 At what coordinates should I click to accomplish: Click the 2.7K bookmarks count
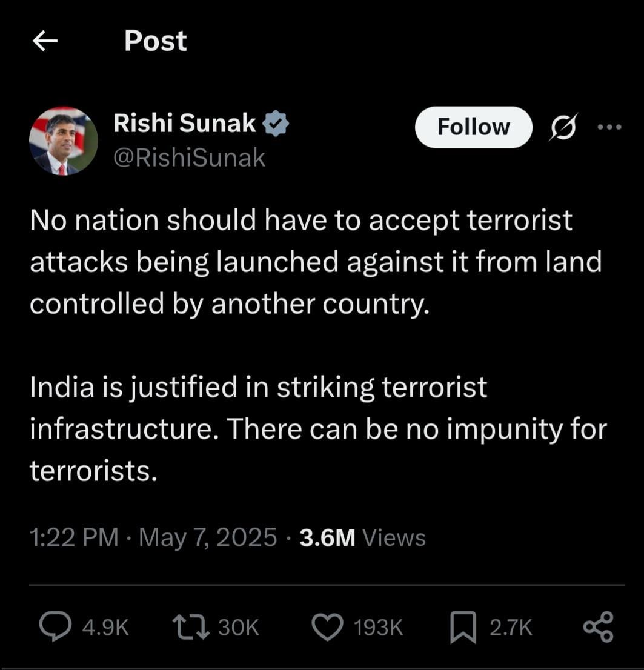[x=511, y=628]
